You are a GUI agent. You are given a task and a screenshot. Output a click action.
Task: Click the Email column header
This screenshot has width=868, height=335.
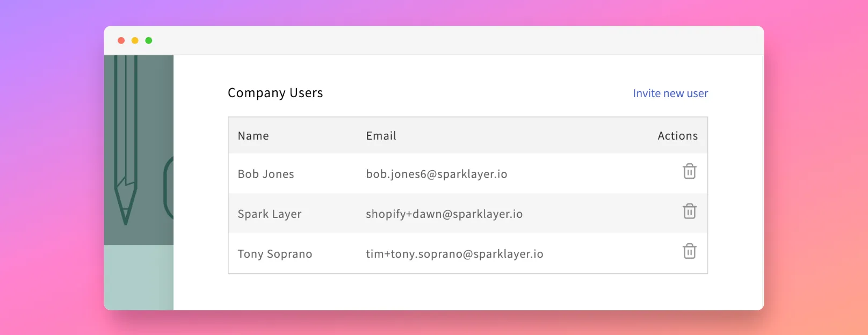tap(381, 136)
